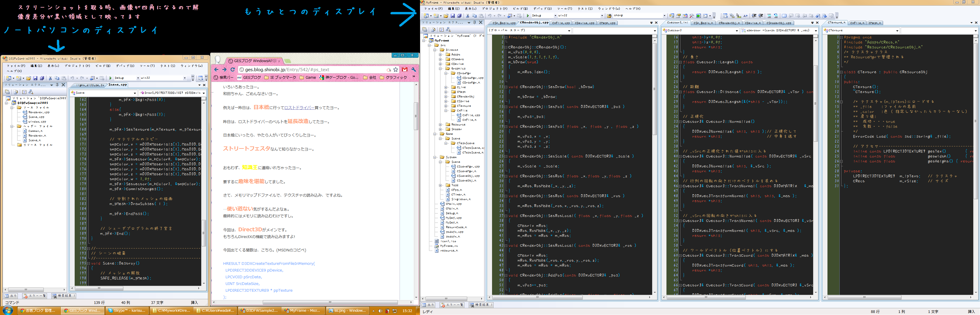Viewport: 980px width, 315px height.
Task: Click Gmail icon in Chrome toolbar
Action: coord(405,70)
